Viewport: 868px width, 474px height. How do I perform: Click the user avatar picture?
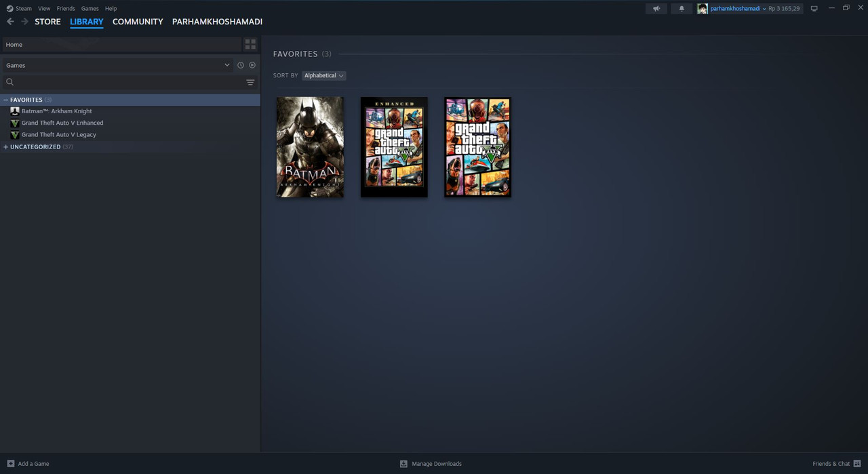click(703, 9)
